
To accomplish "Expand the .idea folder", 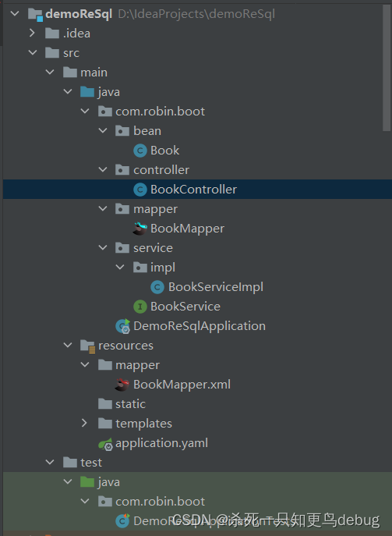I will tap(32, 33).
